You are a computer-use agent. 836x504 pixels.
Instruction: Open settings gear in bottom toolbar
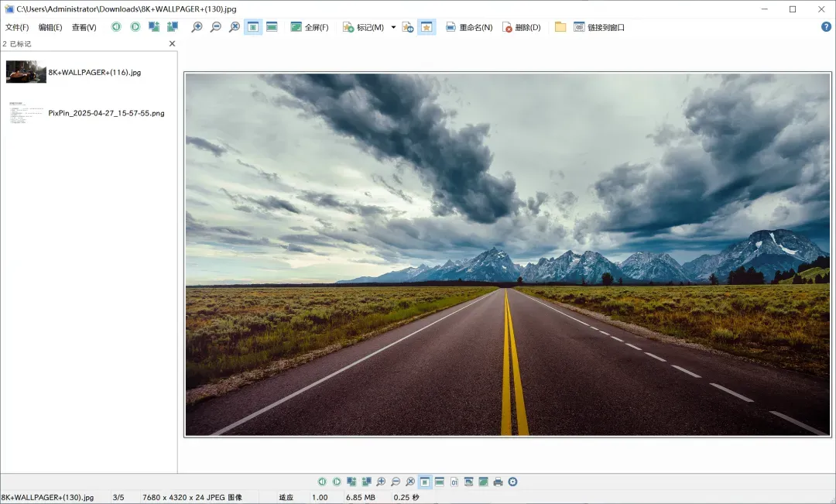click(513, 482)
